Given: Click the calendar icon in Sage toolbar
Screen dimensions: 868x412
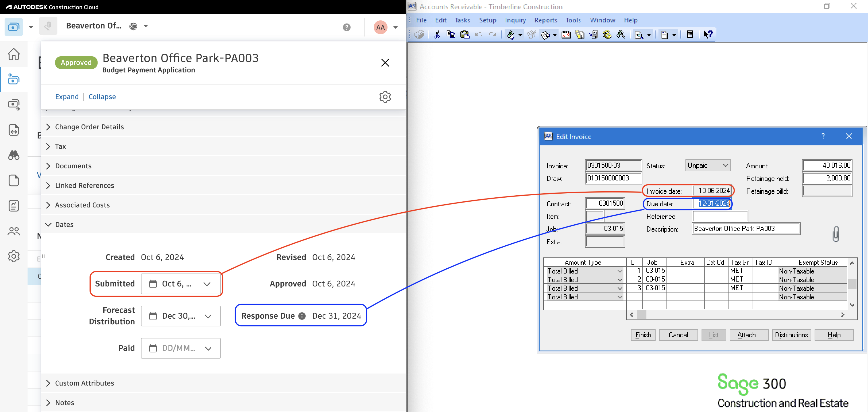Looking at the screenshot, I should pos(566,34).
